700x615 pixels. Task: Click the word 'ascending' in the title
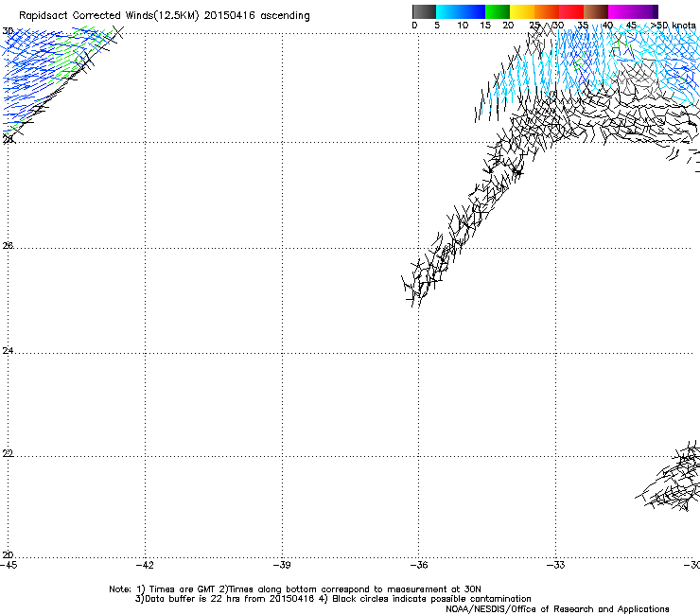coord(286,16)
